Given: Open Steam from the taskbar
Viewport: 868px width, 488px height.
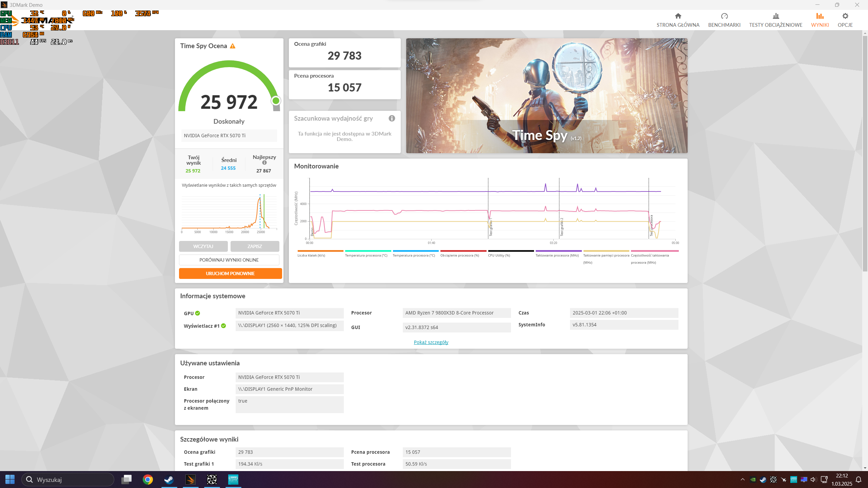Looking at the screenshot, I should pyautogui.click(x=169, y=480).
